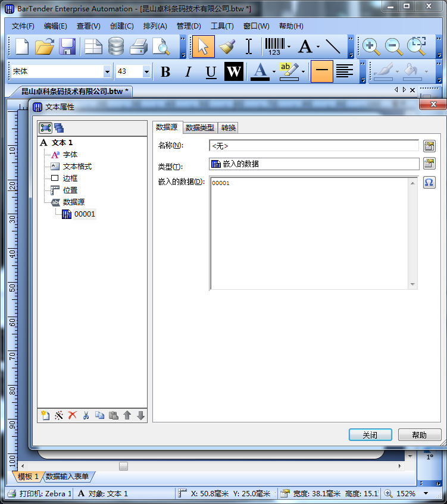Add new data source icon below tree
Viewport: 447px width, 504px height.
click(x=45, y=415)
